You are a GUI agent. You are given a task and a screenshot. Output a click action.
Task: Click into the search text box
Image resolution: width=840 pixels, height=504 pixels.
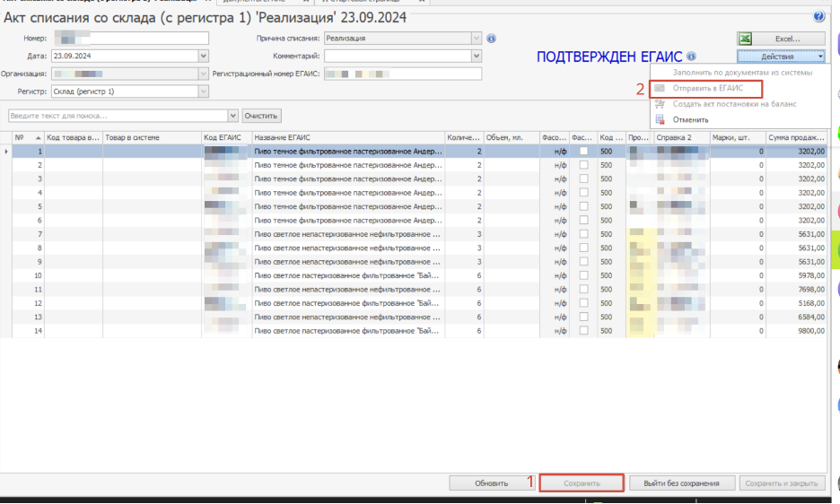(118, 116)
